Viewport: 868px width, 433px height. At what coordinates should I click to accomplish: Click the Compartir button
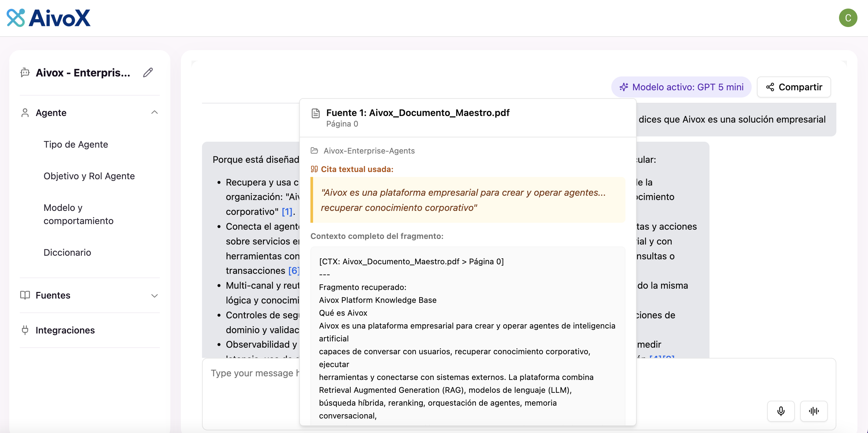click(x=794, y=87)
